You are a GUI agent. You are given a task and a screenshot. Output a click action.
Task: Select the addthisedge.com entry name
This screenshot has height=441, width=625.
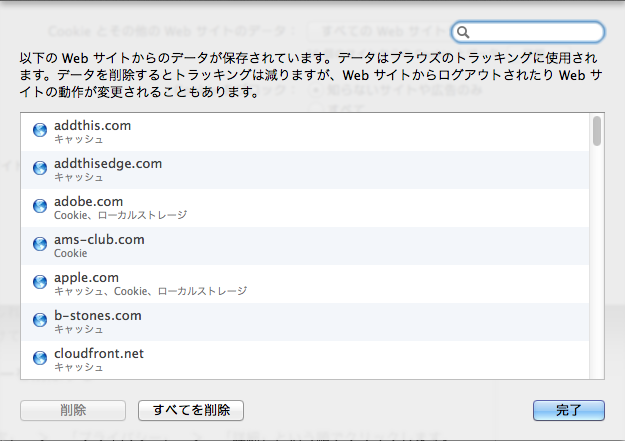point(108,163)
